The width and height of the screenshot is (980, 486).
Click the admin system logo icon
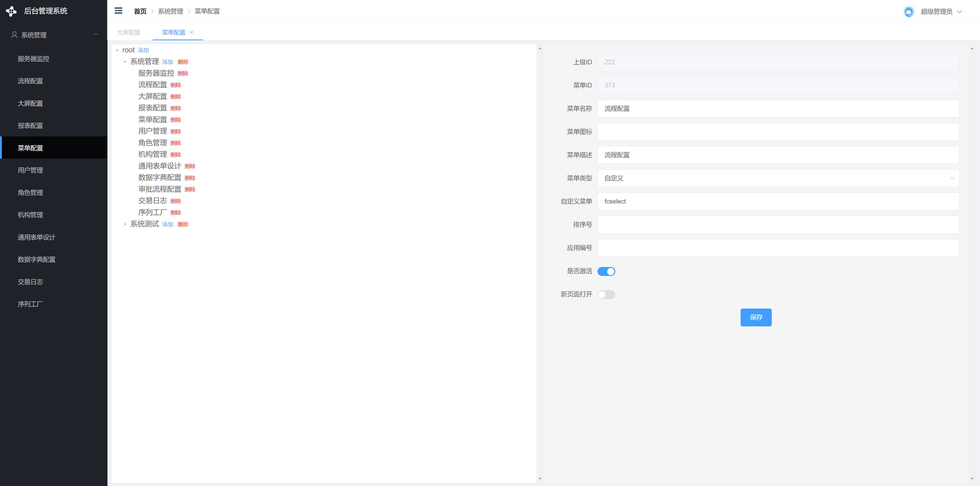[x=11, y=11]
